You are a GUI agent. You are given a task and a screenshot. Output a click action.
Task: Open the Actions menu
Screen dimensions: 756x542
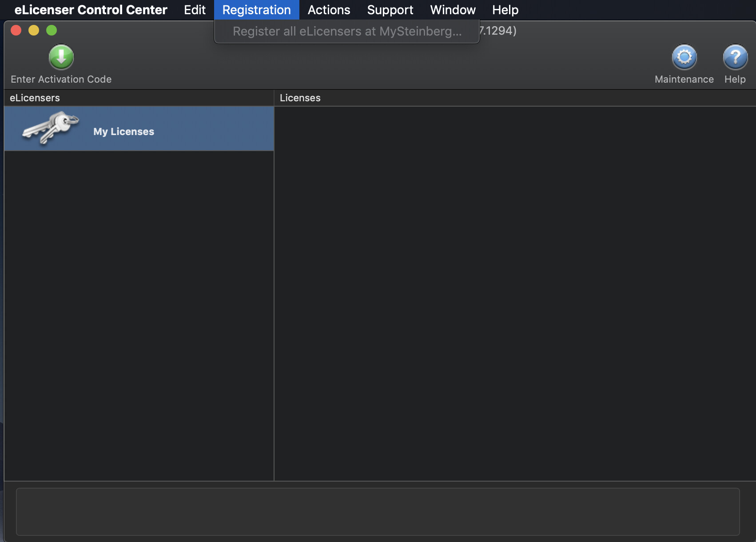click(x=328, y=9)
